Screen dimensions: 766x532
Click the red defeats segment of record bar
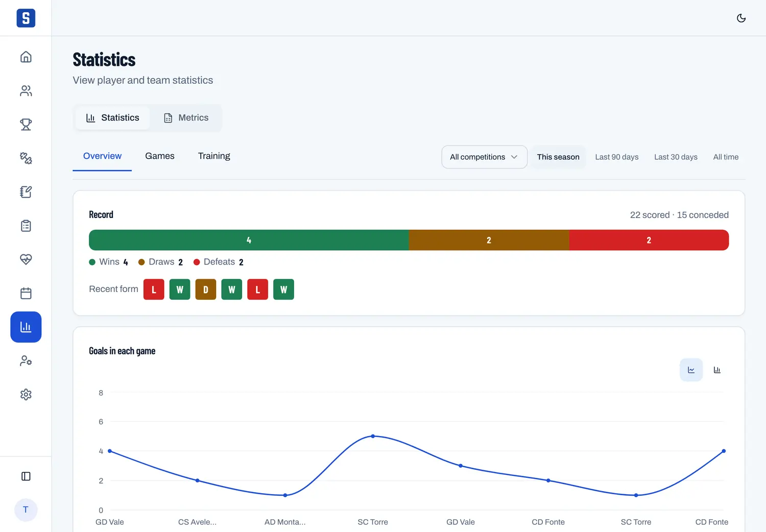pos(649,240)
